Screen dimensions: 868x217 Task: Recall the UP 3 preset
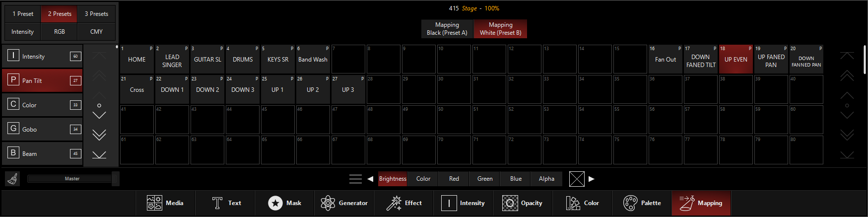click(348, 89)
